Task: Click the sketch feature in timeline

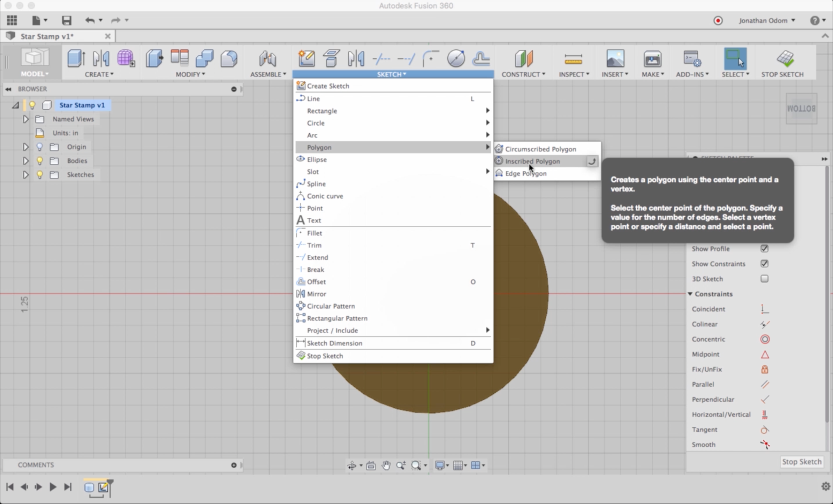Action: coord(103,487)
